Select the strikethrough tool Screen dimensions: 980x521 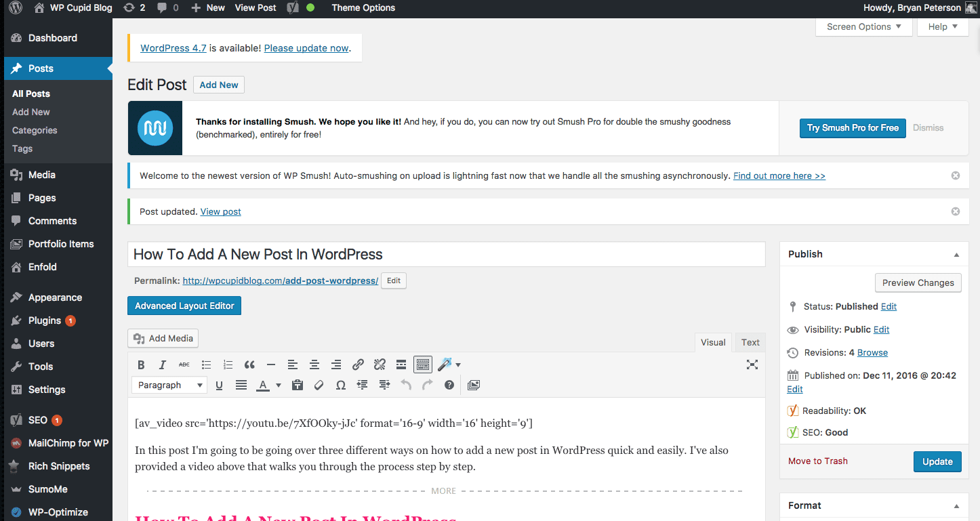point(184,364)
